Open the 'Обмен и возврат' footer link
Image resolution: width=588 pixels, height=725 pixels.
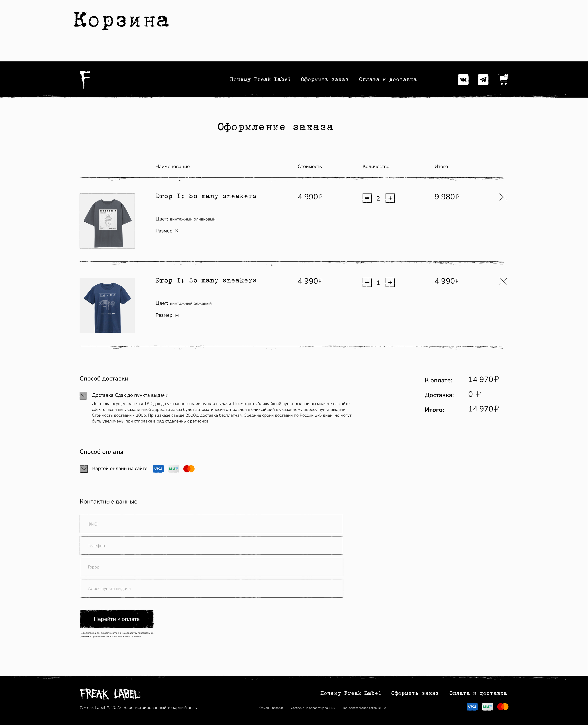click(x=271, y=708)
